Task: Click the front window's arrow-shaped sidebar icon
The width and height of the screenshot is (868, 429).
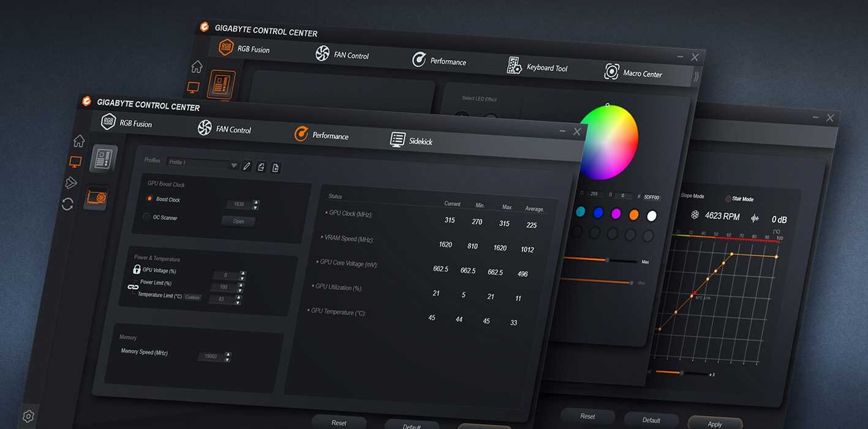Action: tap(71, 183)
